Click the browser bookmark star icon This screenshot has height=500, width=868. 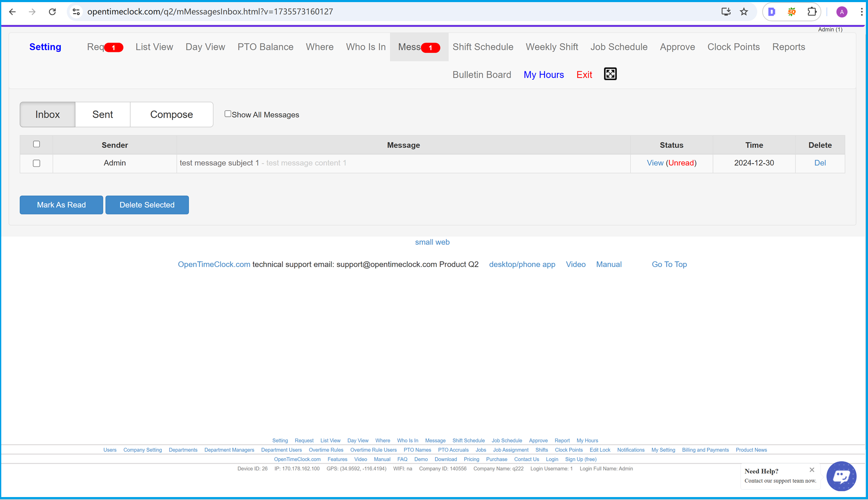click(x=744, y=12)
